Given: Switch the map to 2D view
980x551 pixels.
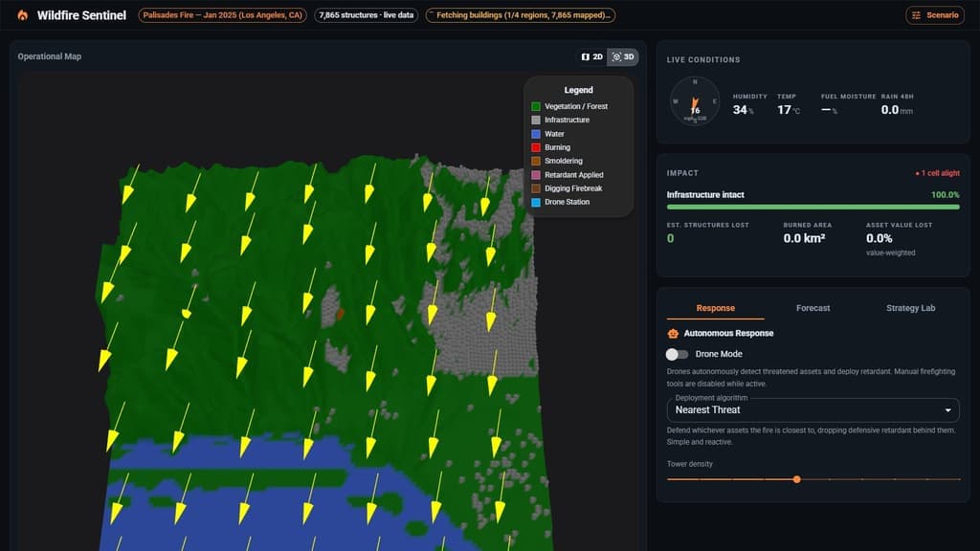Looking at the screenshot, I should pos(591,56).
